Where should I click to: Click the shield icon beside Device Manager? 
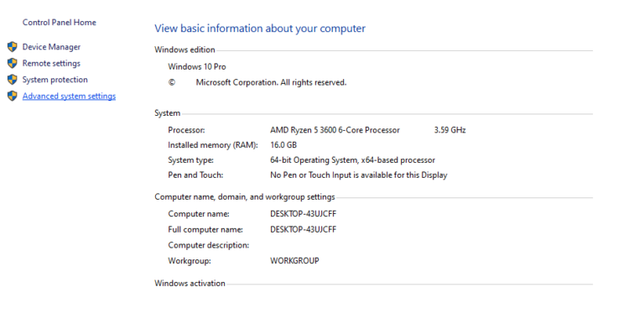pos(13,47)
